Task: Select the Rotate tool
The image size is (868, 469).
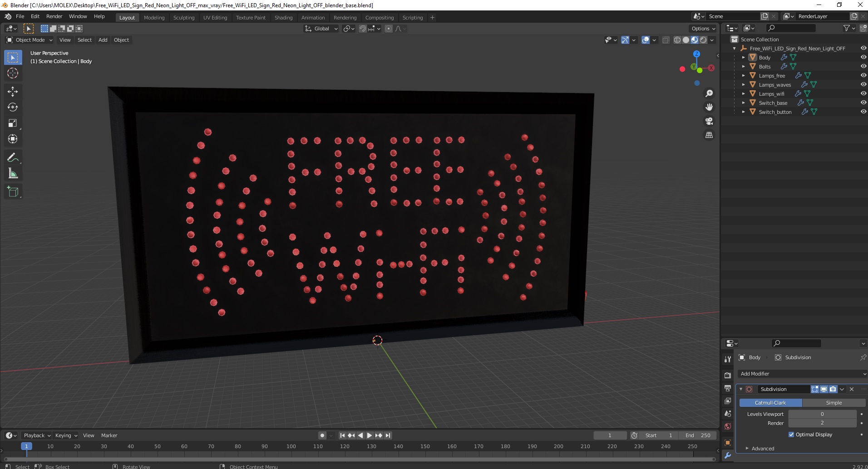Action: (13, 107)
